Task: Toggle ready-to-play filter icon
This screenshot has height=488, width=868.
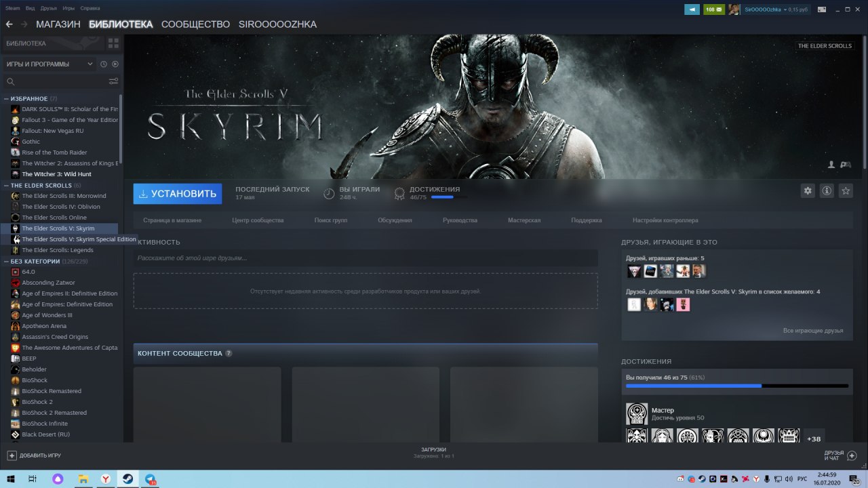Action: click(x=115, y=64)
